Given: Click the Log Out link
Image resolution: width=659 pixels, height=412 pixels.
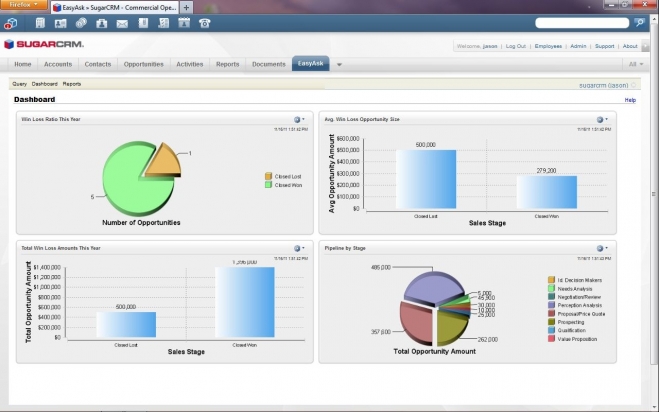Looking at the screenshot, I should (x=516, y=46).
